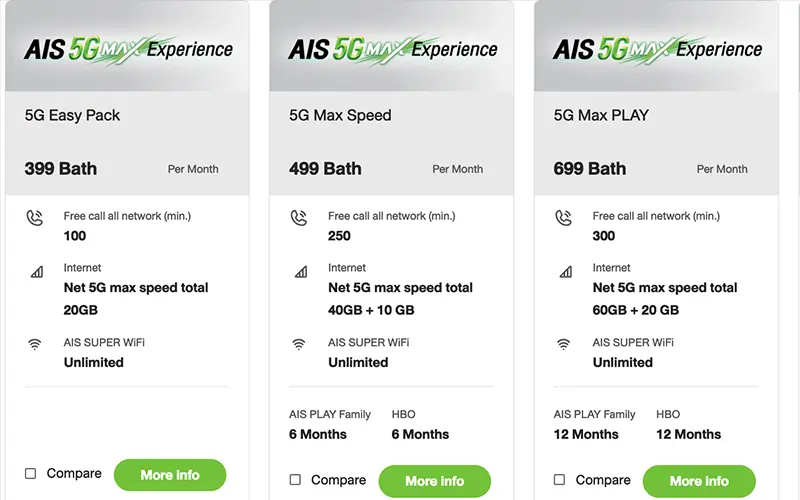Viewport: 800px width, 500px height.
Task: Click the WiFi icon in 5G Easy Pack
Action: click(34, 344)
